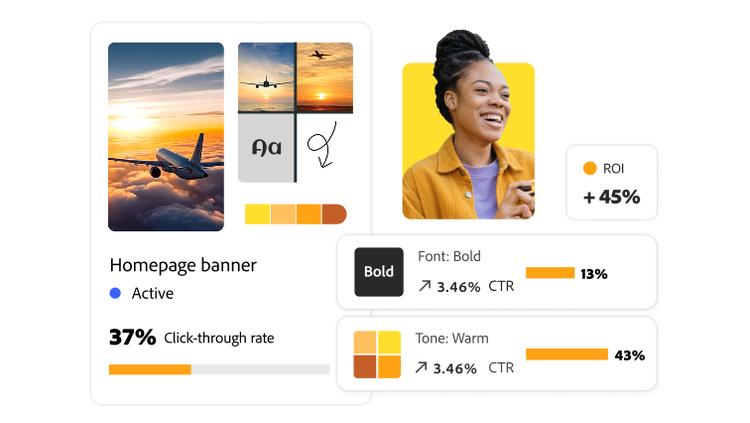
Task: Click the black Bold font icon
Action: click(x=378, y=272)
